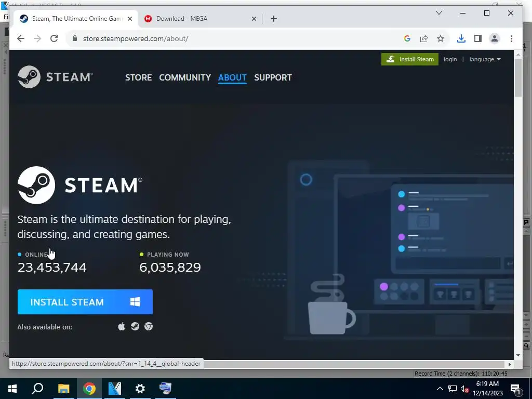Screen dimensions: 532x399
Task: Open File Explorer from taskbar
Action: click(63, 389)
